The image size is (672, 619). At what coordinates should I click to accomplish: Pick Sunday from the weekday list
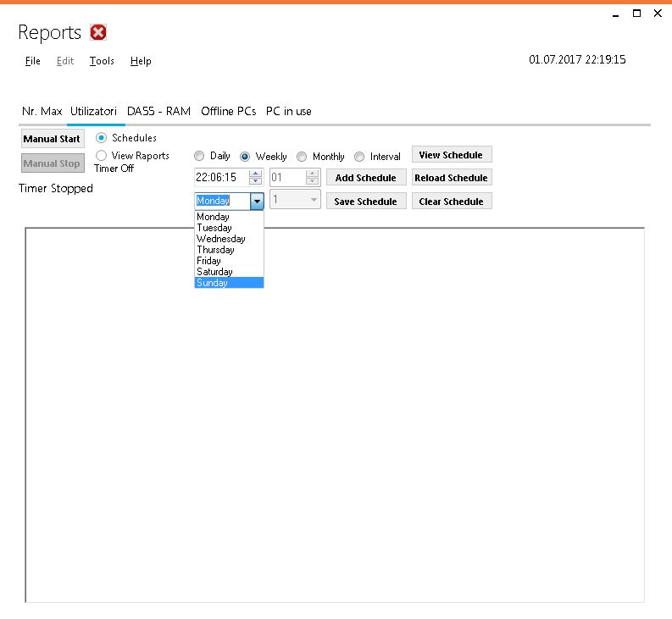pos(213,283)
